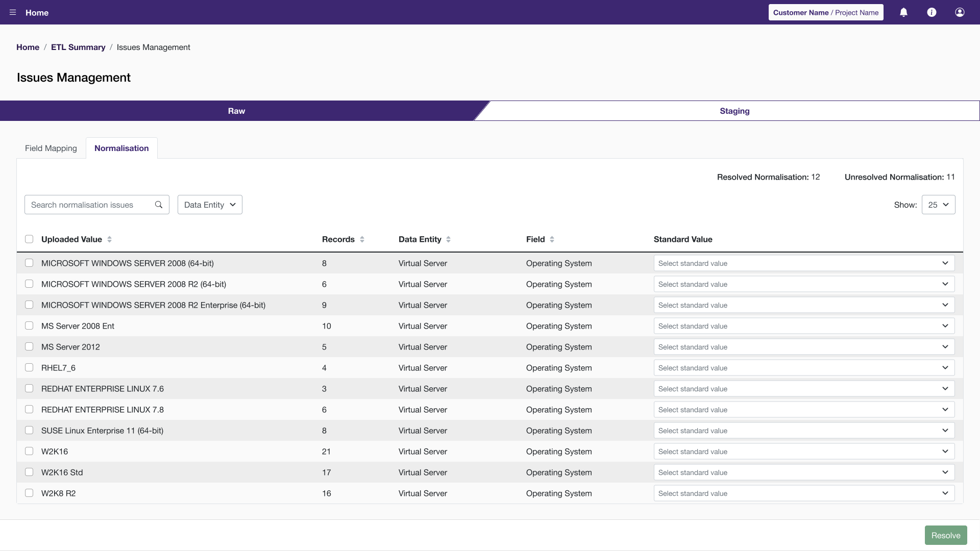Select the W2K16 Std row checkbox
980x551 pixels.
(x=29, y=472)
